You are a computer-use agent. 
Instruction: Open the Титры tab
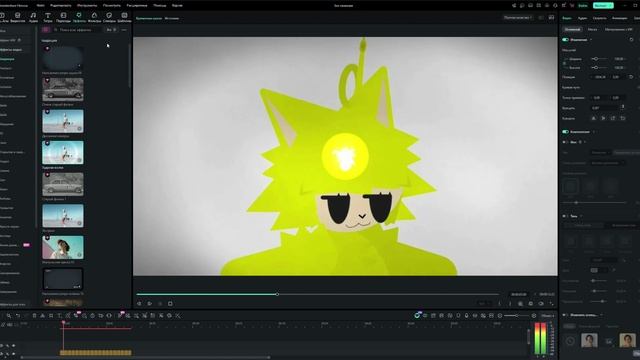pos(48,17)
